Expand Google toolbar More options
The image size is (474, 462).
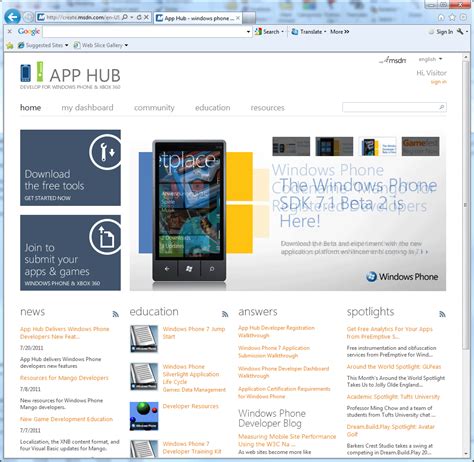[x=340, y=32]
